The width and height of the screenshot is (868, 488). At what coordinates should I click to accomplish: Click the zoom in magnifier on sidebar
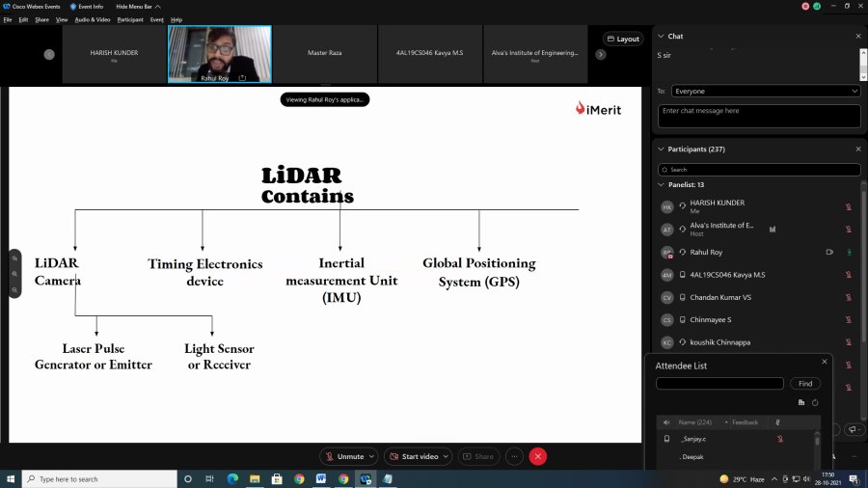click(x=15, y=274)
